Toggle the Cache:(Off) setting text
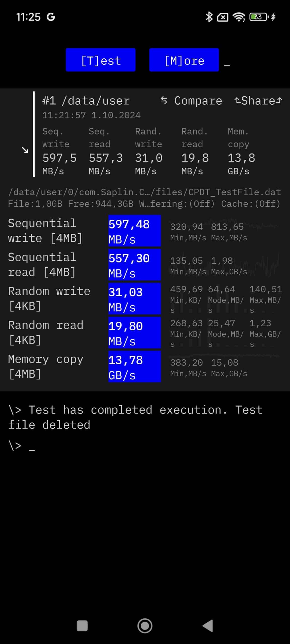The image size is (290, 644). (251, 204)
